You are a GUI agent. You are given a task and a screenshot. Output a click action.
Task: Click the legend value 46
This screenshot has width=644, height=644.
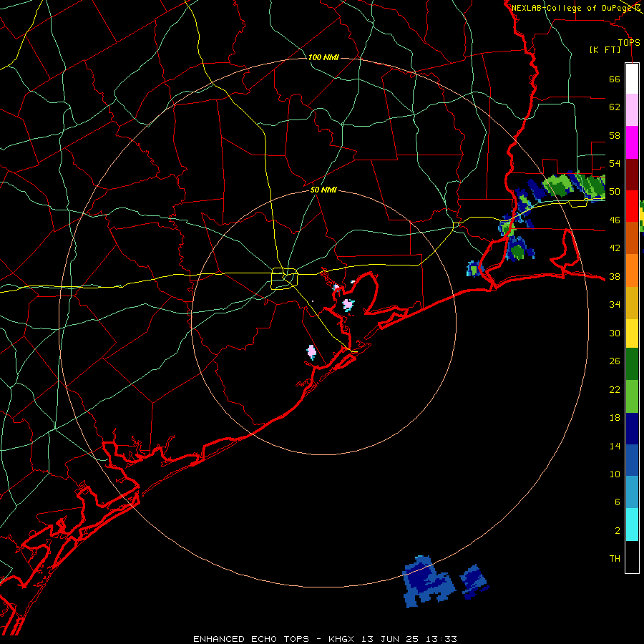pyautogui.click(x=615, y=220)
